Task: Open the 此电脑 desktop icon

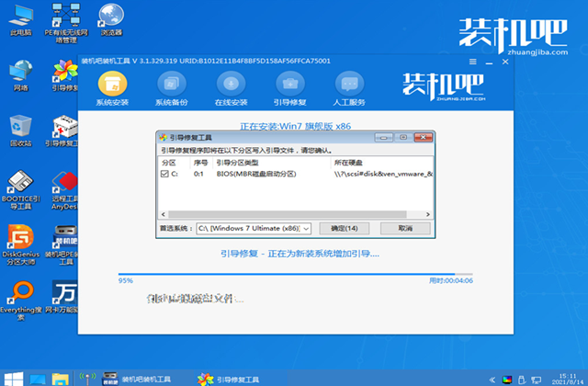Action: click(19, 20)
